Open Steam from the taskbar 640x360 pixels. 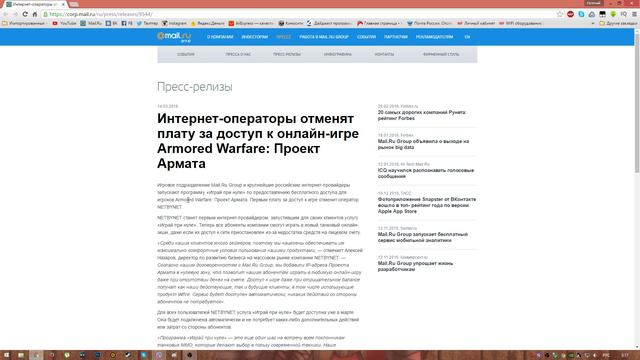[x=128, y=355]
